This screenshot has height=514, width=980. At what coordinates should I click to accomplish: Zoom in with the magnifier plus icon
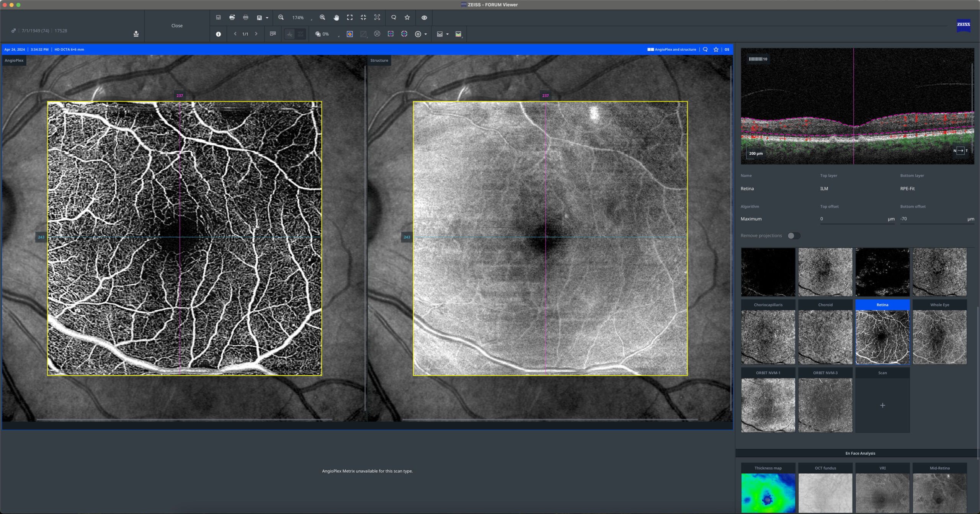pyautogui.click(x=322, y=18)
